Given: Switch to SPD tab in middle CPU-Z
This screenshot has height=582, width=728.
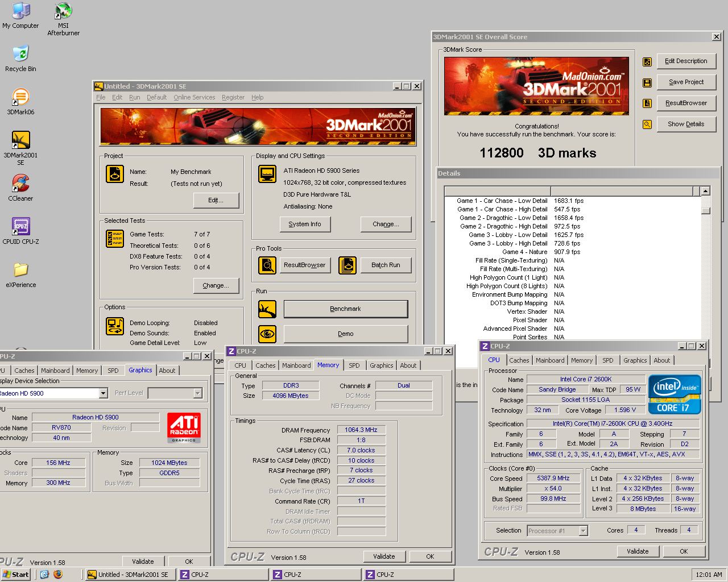Looking at the screenshot, I should click(x=354, y=365).
